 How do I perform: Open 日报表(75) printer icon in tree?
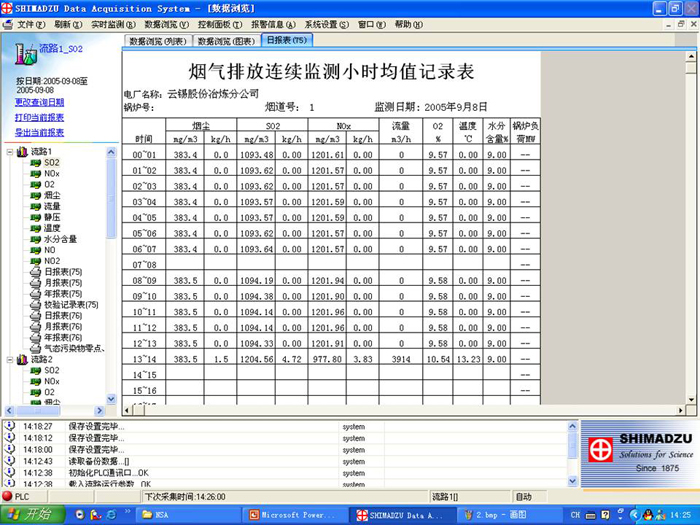[35, 272]
